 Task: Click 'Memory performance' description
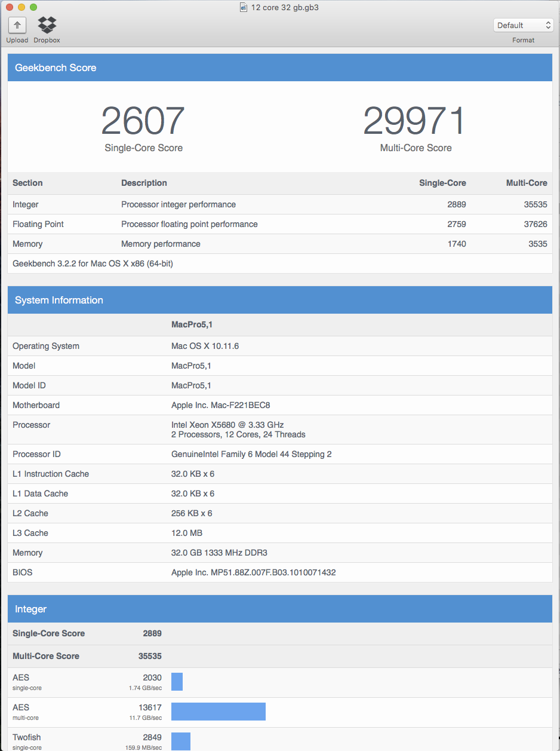click(x=161, y=244)
